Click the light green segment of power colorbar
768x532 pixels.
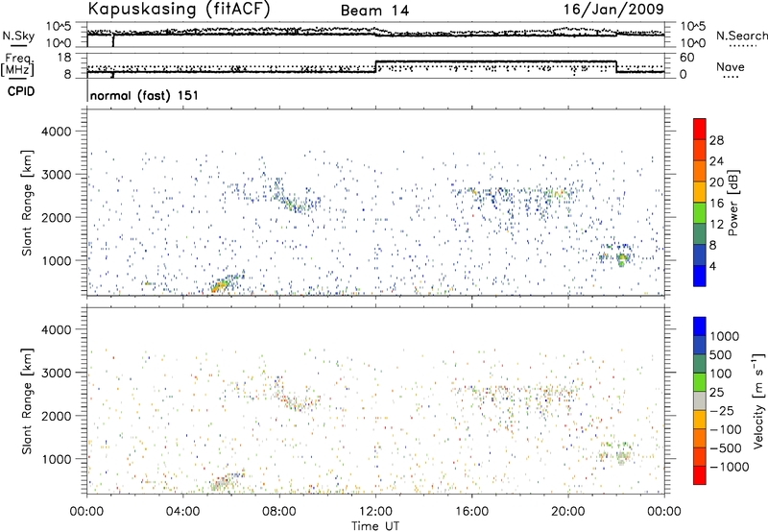(700, 213)
